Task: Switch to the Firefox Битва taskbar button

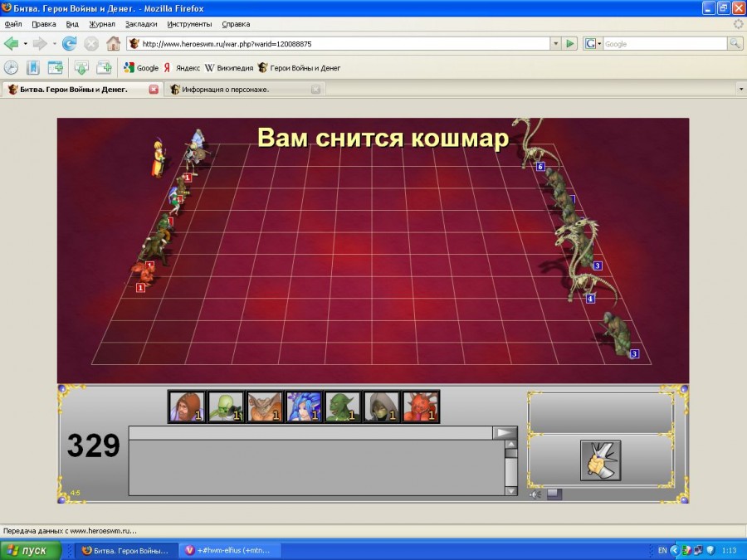Action: coord(126,551)
